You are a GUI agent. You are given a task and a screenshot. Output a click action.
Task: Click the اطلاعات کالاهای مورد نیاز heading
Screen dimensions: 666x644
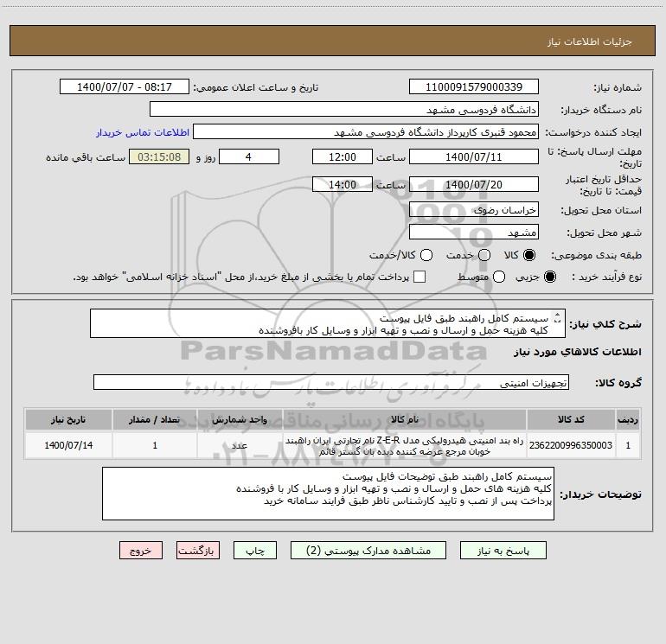[578, 352]
